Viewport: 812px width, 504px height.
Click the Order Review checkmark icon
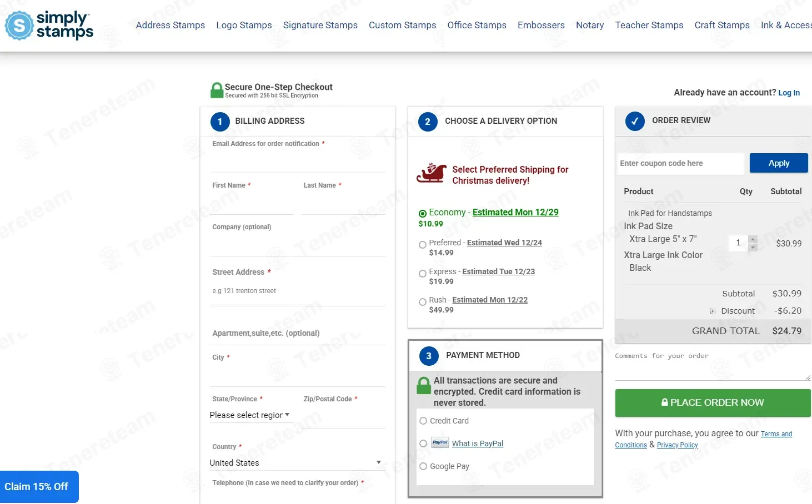[x=635, y=121]
